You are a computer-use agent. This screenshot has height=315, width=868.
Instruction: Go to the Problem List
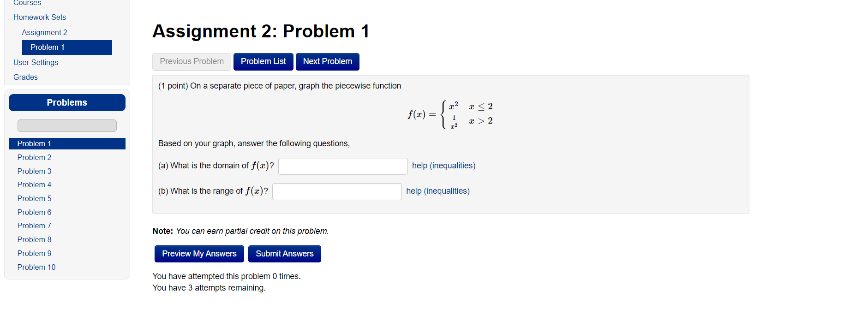263,61
